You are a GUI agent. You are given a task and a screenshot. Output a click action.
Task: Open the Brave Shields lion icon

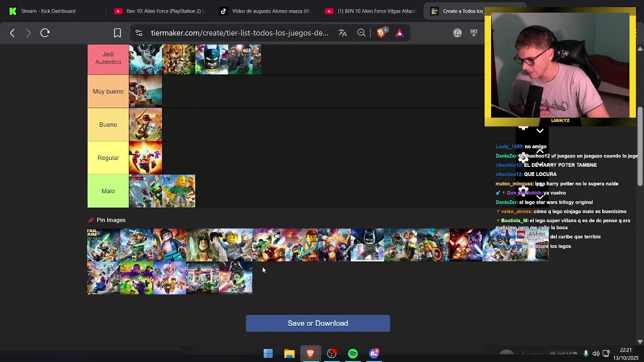pos(381,33)
